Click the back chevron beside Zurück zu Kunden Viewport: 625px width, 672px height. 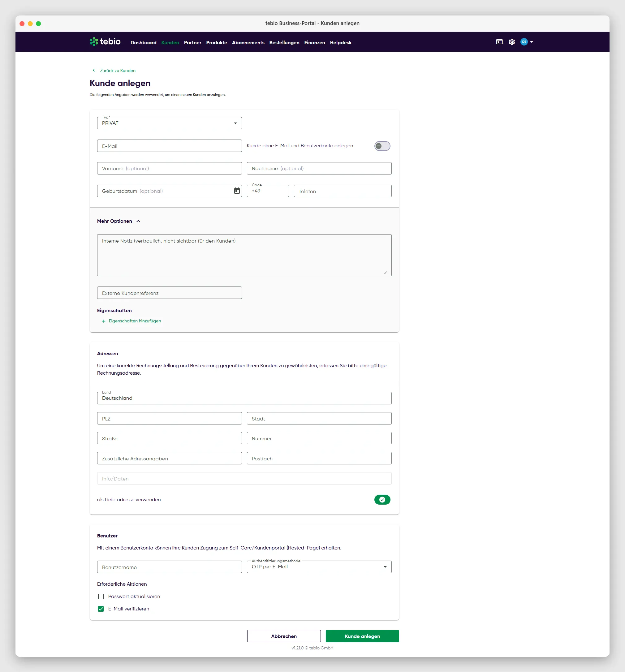(94, 70)
